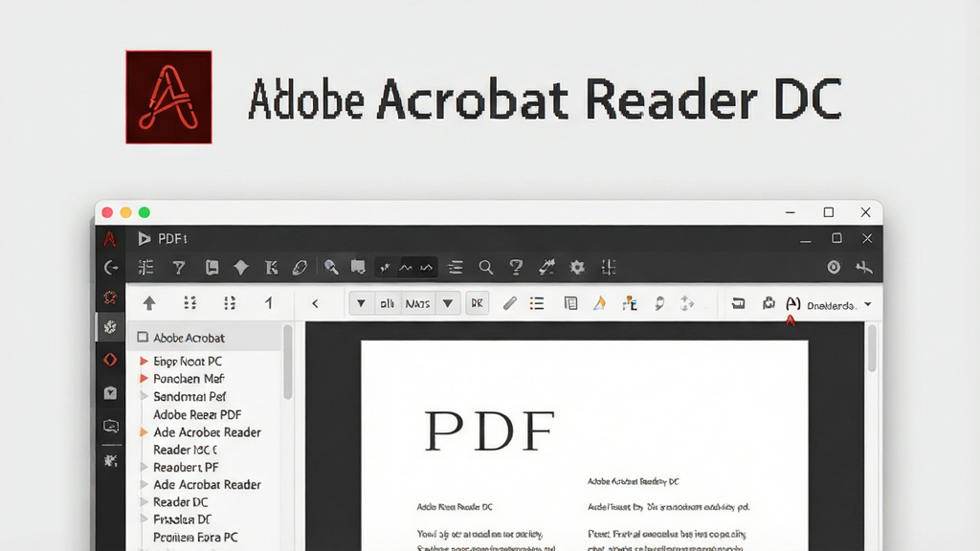
Task: Expand the Engr Noat PC tree row
Action: [144, 361]
